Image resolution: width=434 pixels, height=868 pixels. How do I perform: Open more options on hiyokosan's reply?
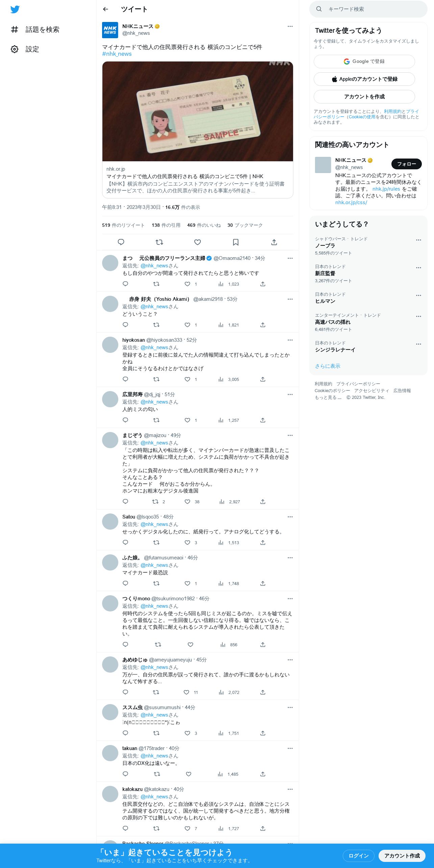[x=290, y=340]
